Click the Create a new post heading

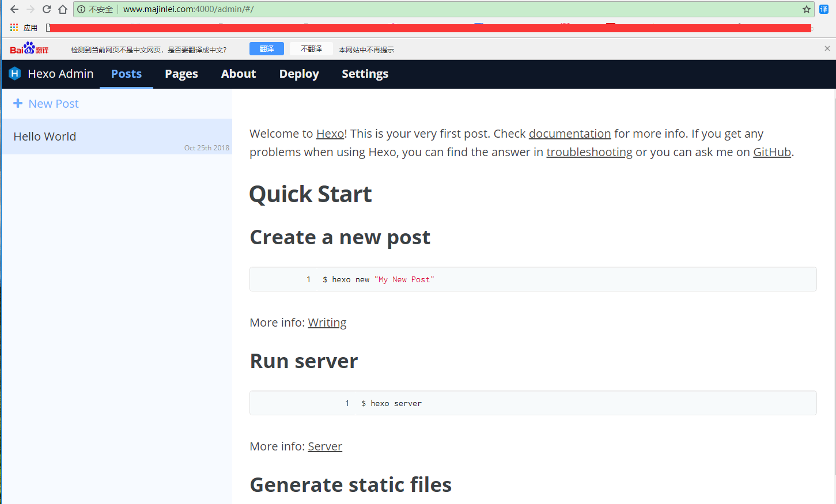pyautogui.click(x=340, y=237)
